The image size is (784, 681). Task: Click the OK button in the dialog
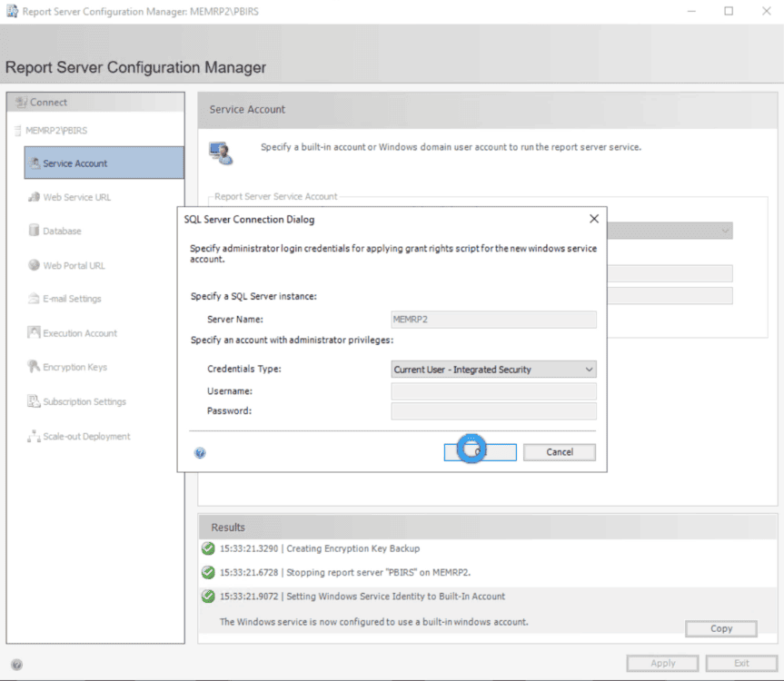coord(480,452)
